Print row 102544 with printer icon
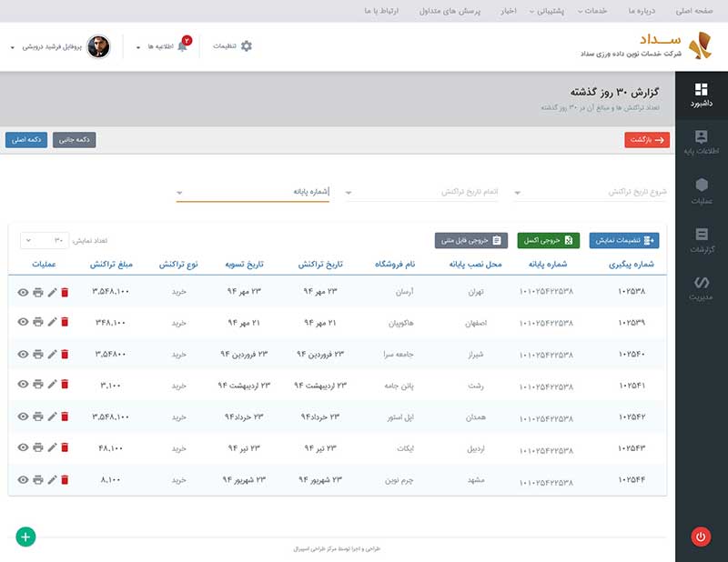Image resolution: width=728 pixels, height=562 pixels. pyautogui.click(x=38, y=480)
